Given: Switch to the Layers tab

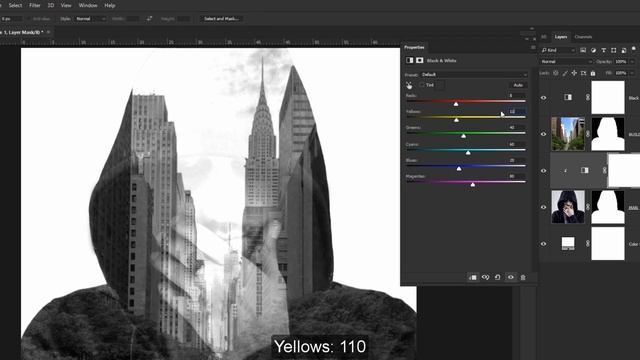Looking at the screenshot, I should (560, 37).
